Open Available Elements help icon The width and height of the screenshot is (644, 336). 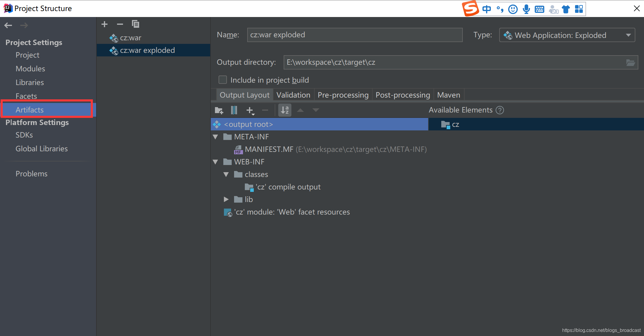click(500, 110)
